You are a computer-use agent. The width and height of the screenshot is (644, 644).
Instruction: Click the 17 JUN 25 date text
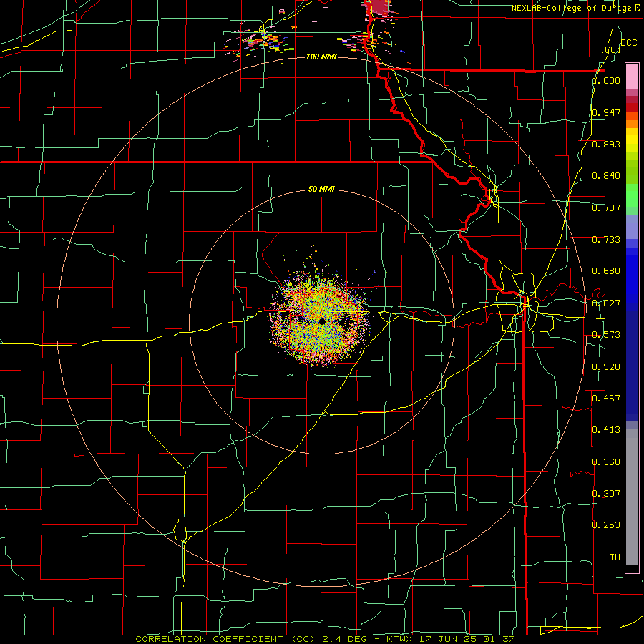[x=448, y=639]
